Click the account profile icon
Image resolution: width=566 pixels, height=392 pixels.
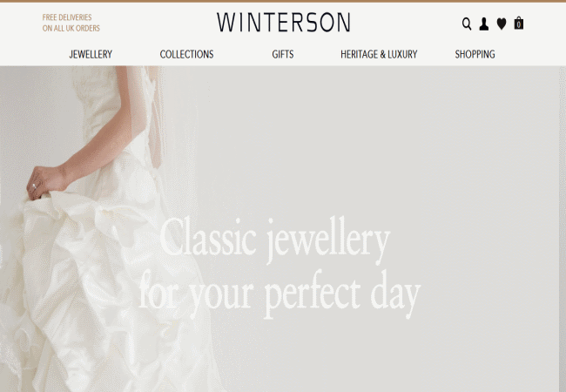[483, 24]
